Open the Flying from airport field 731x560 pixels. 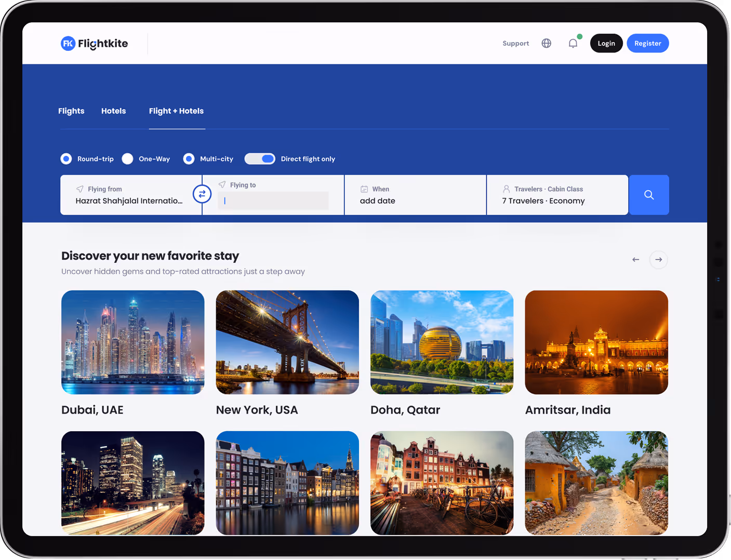[131, 195]
